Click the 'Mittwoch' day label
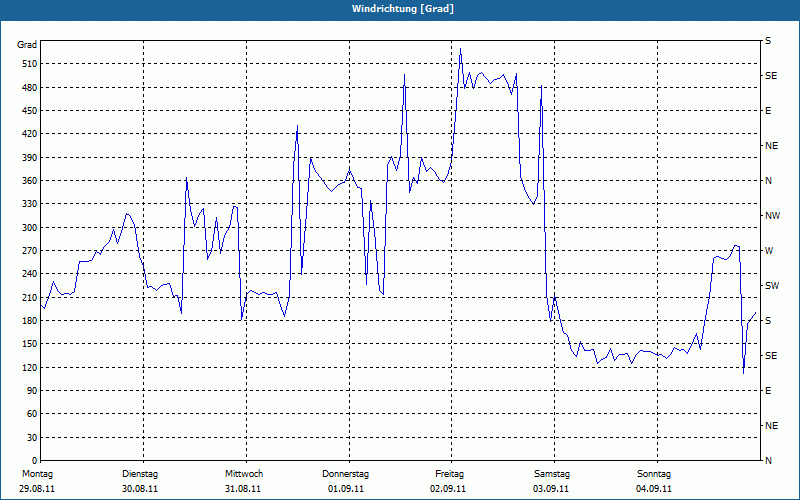 point(244,474)
